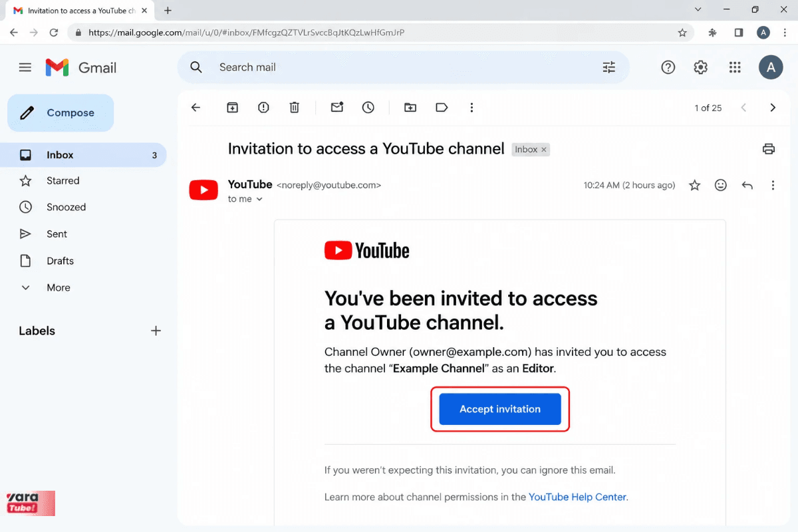This screenshot has height=532, width=798.
Task: Bookmark this page with the star icon
Action: click(x=682, y=32)
